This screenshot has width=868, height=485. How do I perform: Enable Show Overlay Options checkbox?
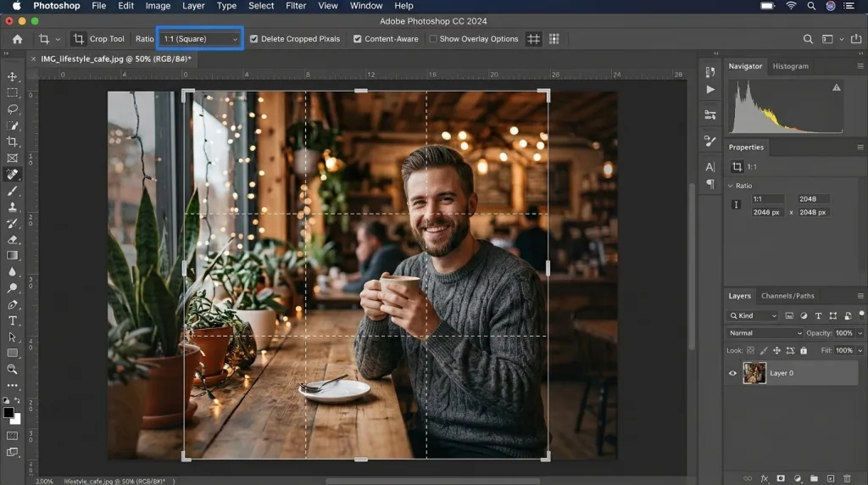click(433, 39)
